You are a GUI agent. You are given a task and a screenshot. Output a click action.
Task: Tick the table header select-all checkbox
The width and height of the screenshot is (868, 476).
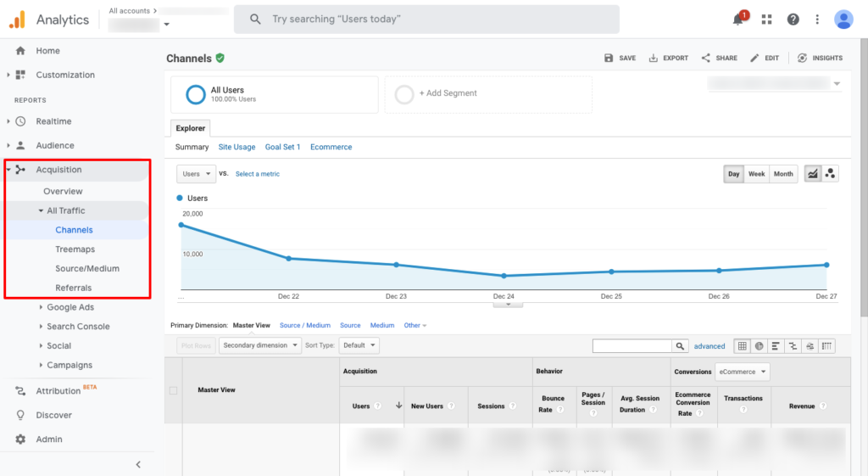[173, 390]
